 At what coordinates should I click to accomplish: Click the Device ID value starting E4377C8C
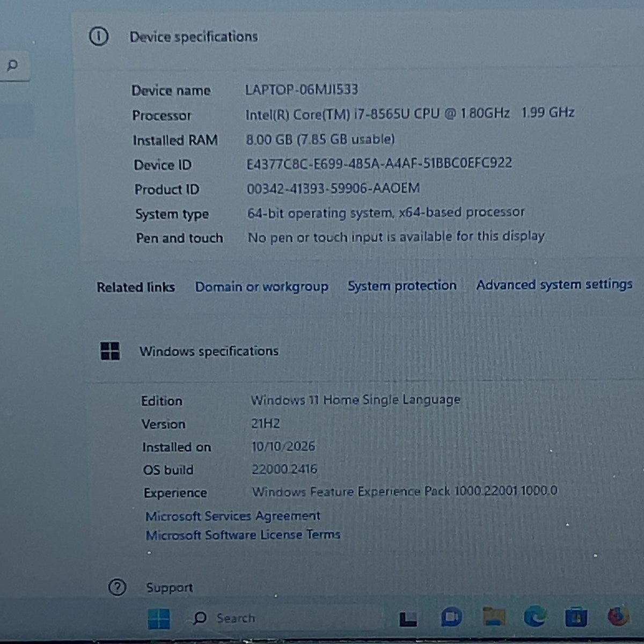379,163
